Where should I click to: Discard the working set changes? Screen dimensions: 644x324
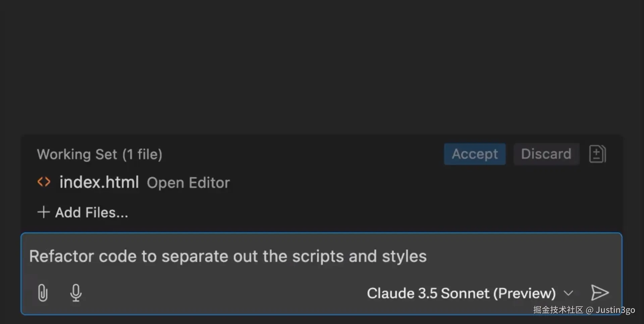tap(546, 154)
